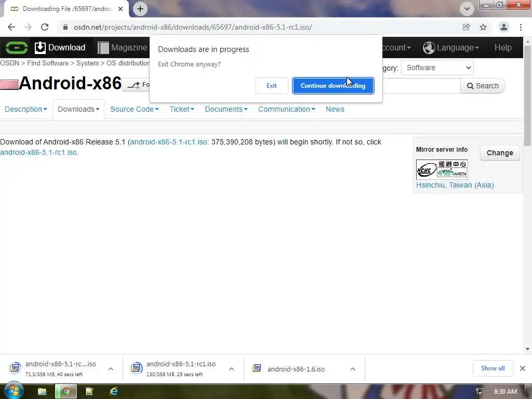Viewport: 532px width, 399px height.
Task: Click the second-line android-x86-5.1-rc1.iso direct link
Action: click(x=39, y=152)
